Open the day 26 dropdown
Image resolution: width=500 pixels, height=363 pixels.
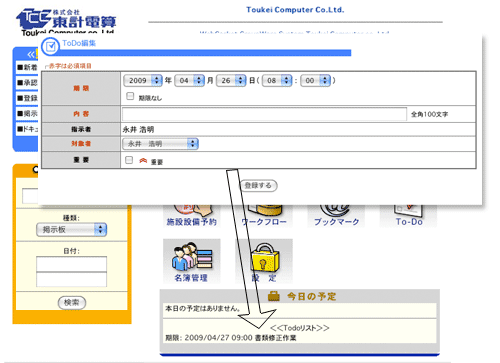(x=231, y=80)
